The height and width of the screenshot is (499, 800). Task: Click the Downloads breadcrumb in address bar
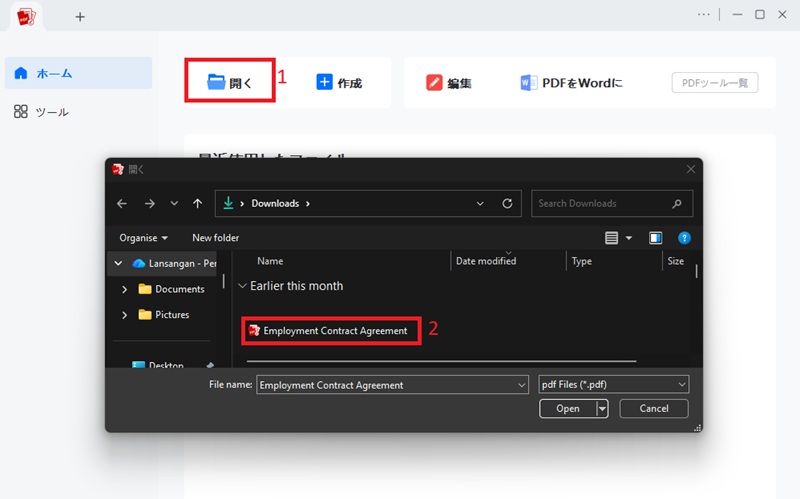coord(275,204)
